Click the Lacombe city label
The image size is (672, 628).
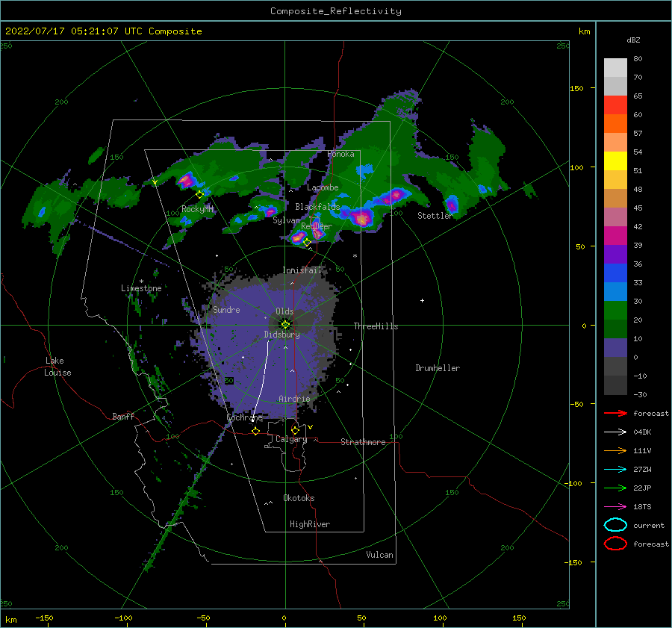[x=323, y=187]
